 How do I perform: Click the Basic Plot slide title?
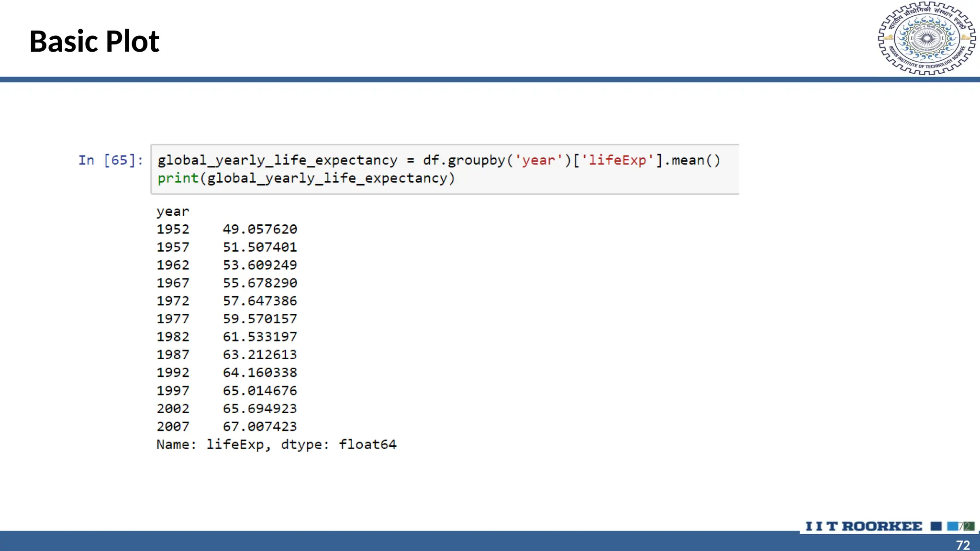click(x=94, y=41)
